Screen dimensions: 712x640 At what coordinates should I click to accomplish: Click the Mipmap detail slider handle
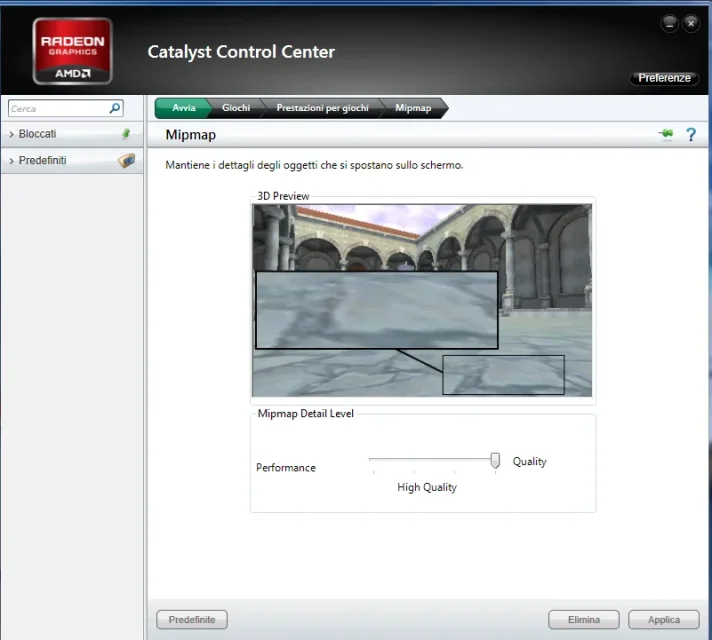click(495, 460)
